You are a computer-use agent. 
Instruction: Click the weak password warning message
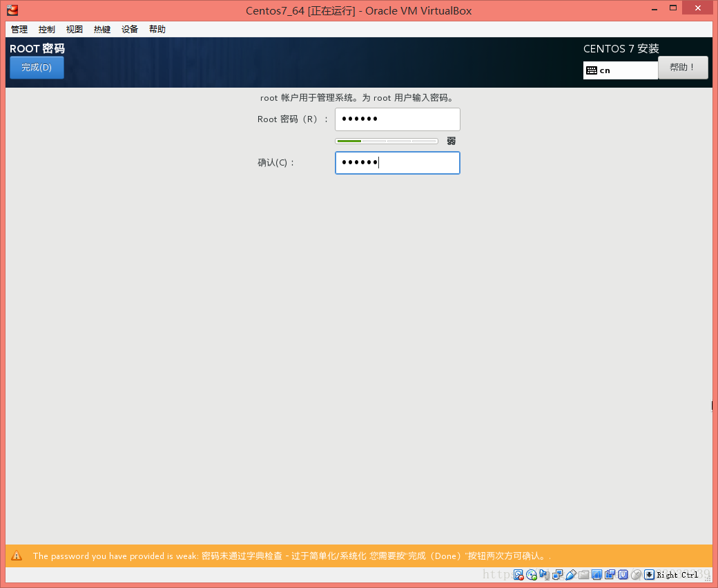pos(291,556)
